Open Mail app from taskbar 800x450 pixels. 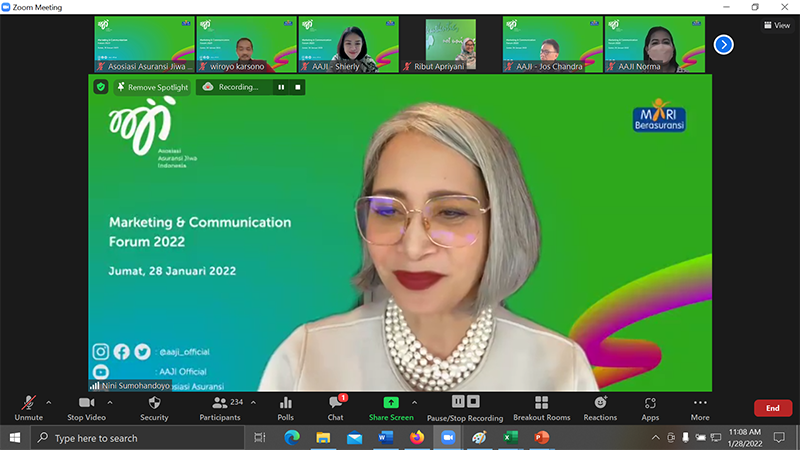click(355, 438)
